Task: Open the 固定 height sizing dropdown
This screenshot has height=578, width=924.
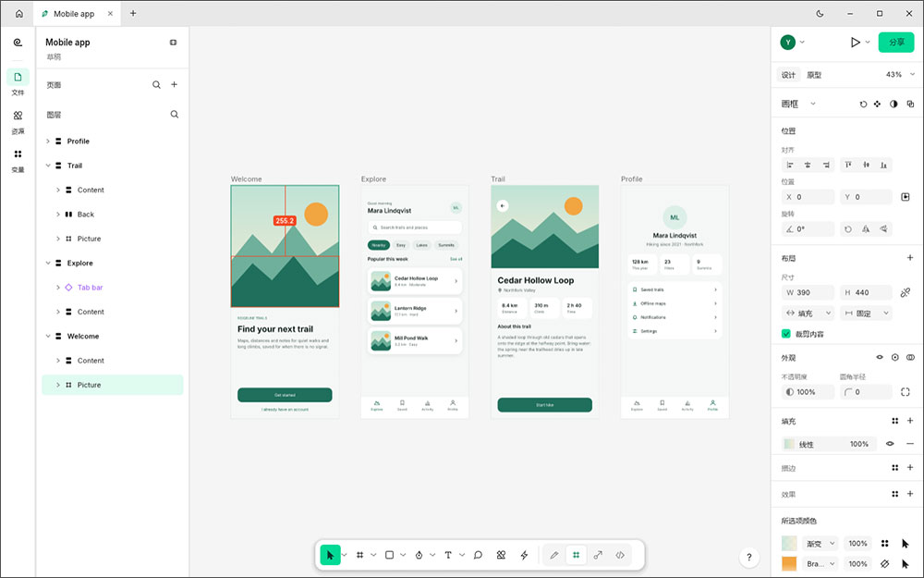Action: pos(867,314)
